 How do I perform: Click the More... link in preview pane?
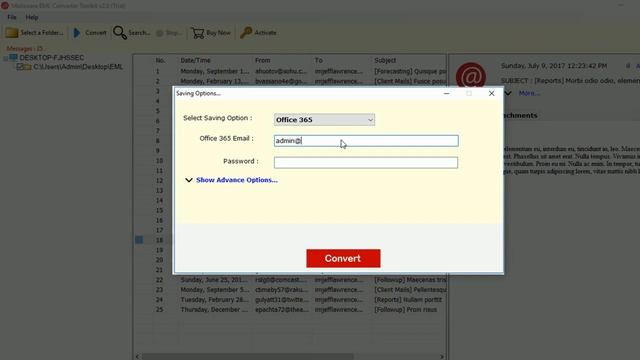529,93
